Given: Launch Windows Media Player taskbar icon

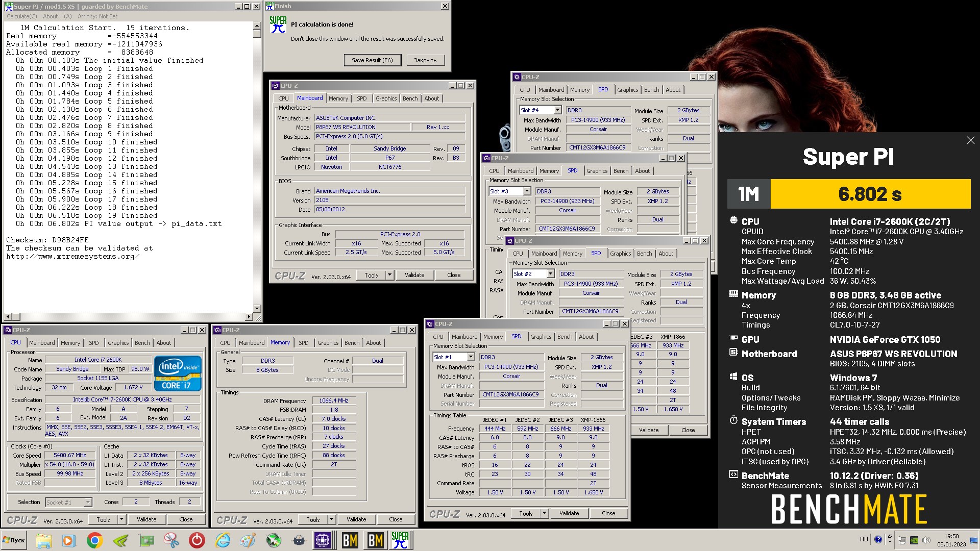Looking at the screenshot, I should pyautogui.click(x=69, y=540).
